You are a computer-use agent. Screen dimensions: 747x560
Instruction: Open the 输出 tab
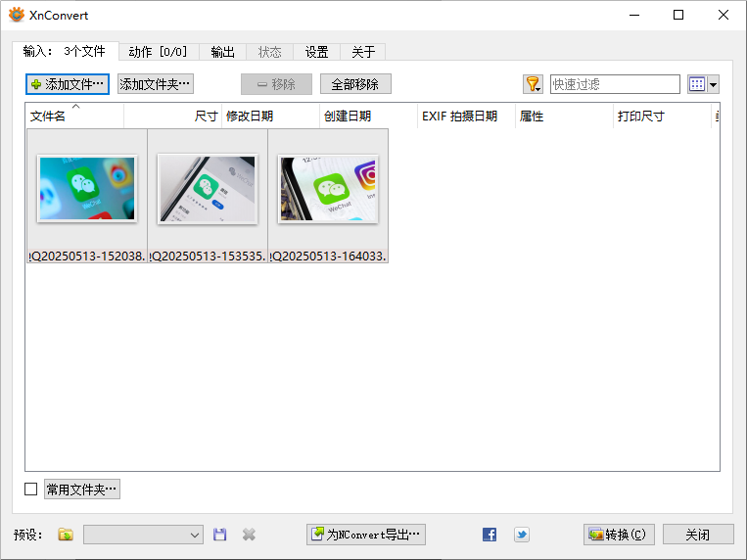coord(222,52)
